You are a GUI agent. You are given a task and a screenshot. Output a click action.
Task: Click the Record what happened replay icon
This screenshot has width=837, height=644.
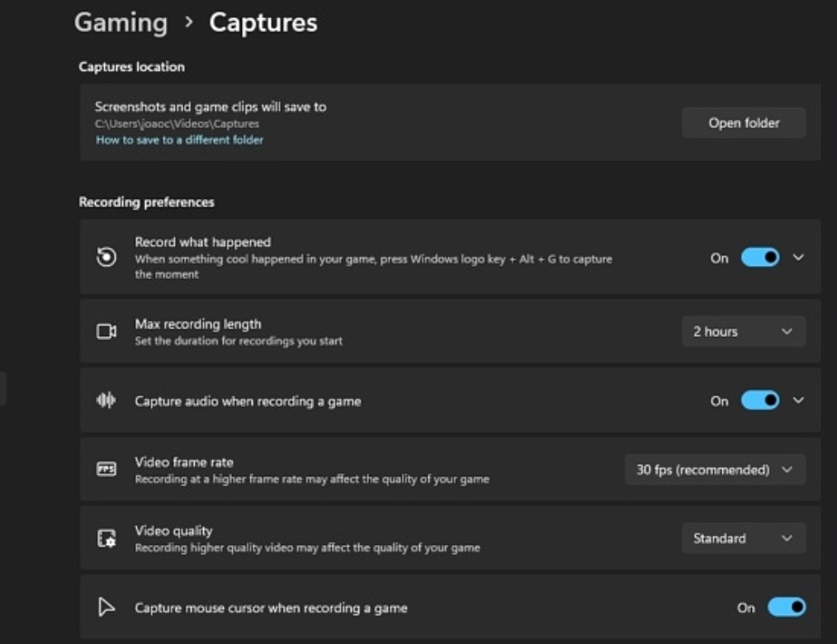pos(106,257)
